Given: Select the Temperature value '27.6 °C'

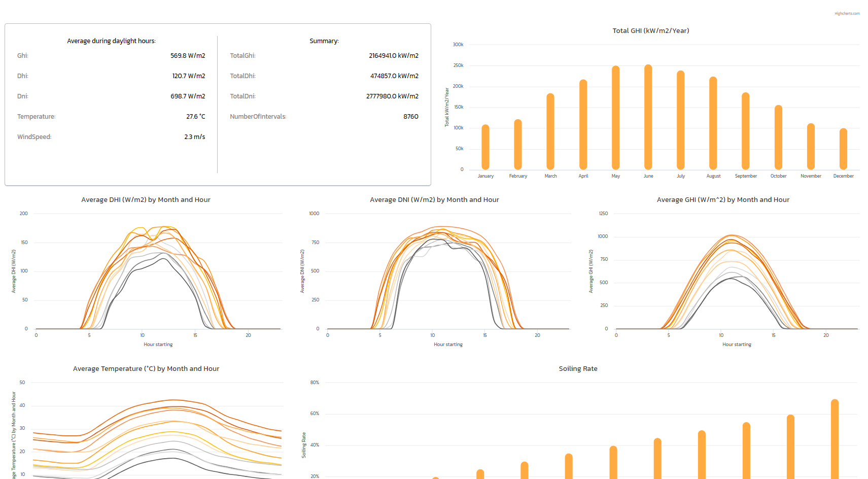Looking at the screenshot, I should 196,117.
